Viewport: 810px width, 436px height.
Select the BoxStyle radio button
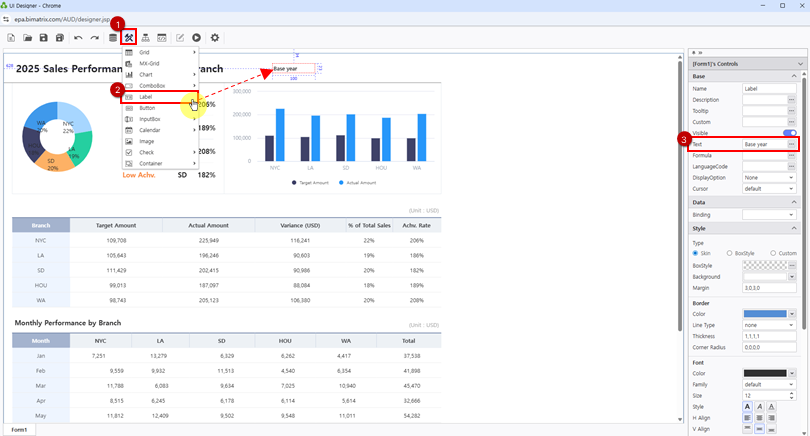click(729, 253)
